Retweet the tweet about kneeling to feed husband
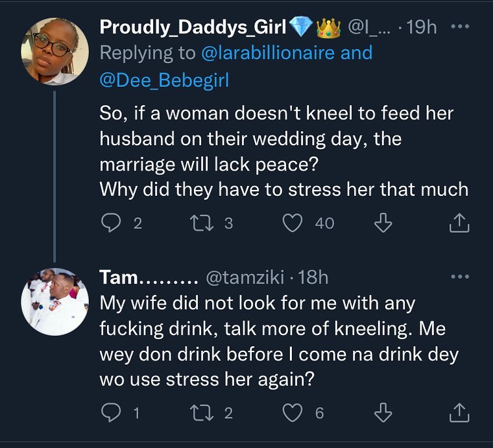The image size is (493, 448). (197, 223)
